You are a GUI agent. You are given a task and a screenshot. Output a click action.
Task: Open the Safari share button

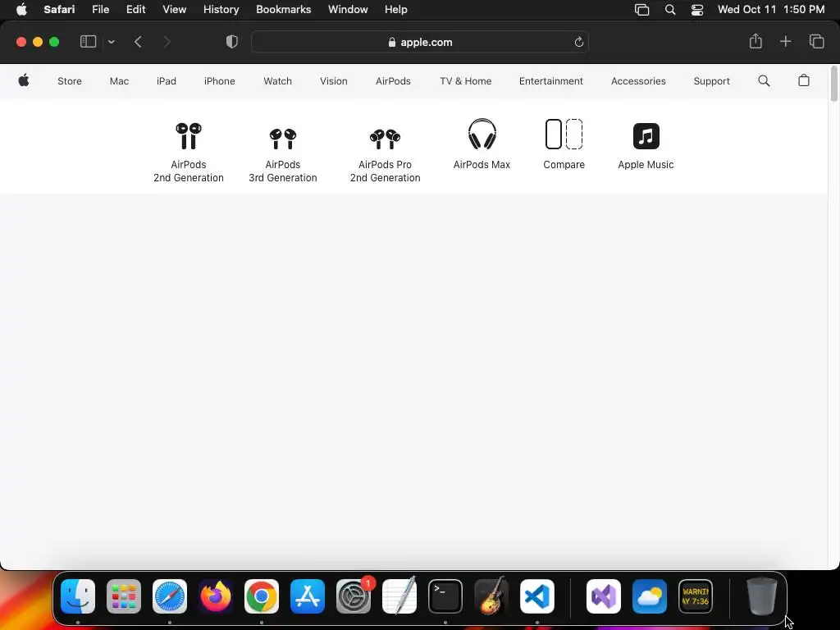[x=756, y=41]
